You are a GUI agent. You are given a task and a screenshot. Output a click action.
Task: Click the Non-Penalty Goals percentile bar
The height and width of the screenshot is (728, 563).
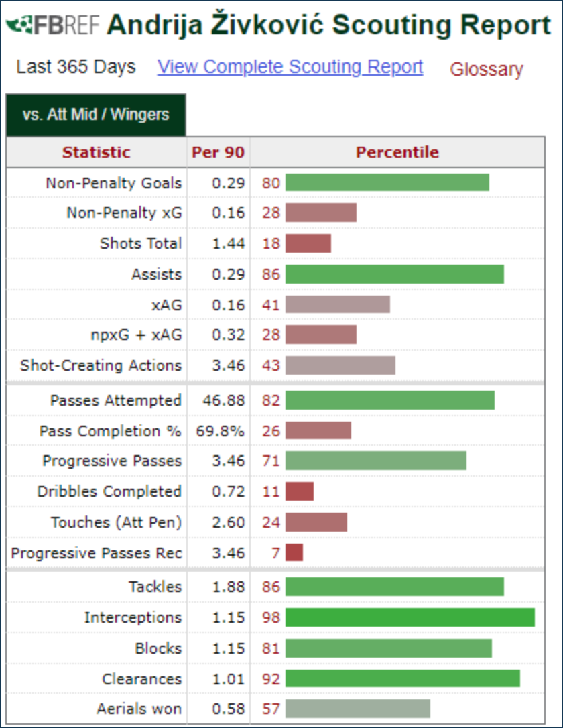coord(387,182)
